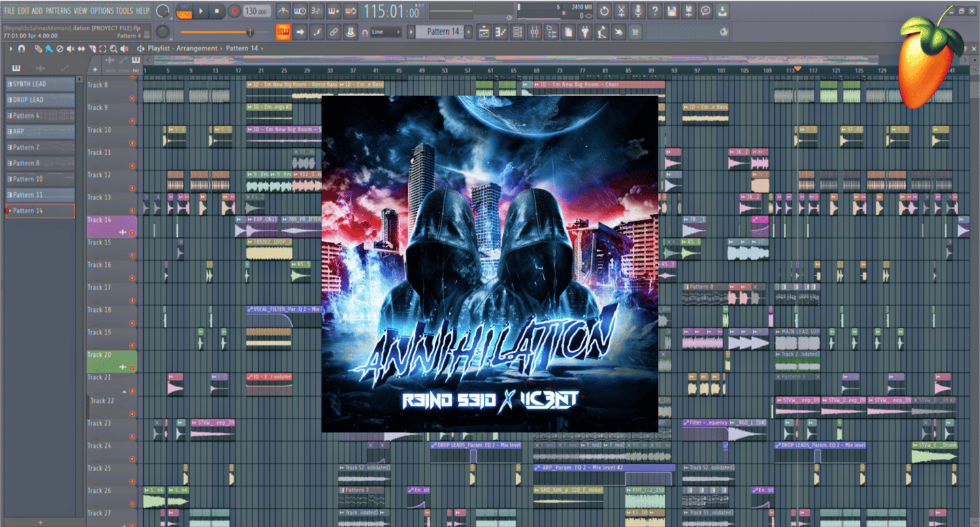The width and height of the screenshot is (980, 527).
Task: Open the FILE menu
Action: point(10,11)
